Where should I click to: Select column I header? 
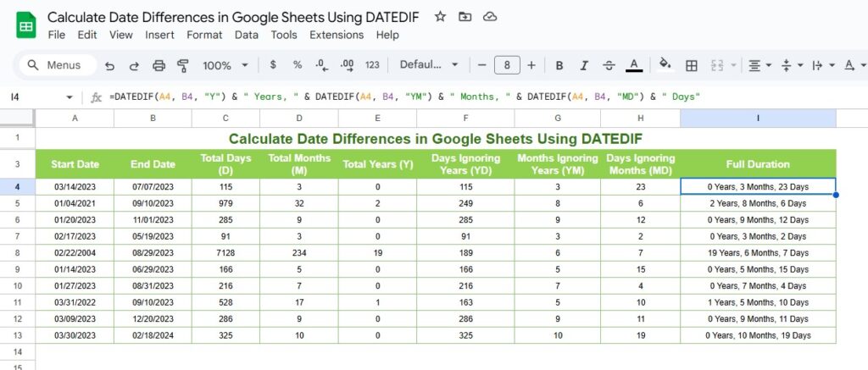(758, 118)
